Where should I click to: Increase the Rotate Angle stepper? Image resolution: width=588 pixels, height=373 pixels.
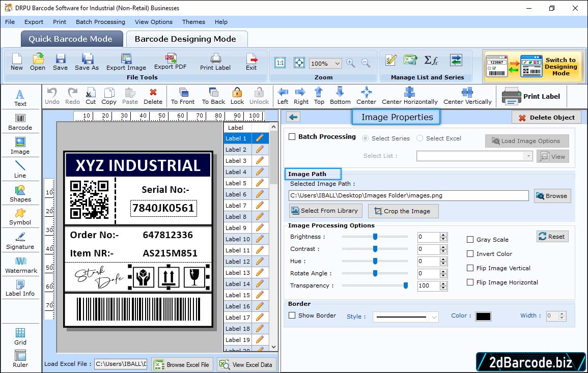coord(443,272)
